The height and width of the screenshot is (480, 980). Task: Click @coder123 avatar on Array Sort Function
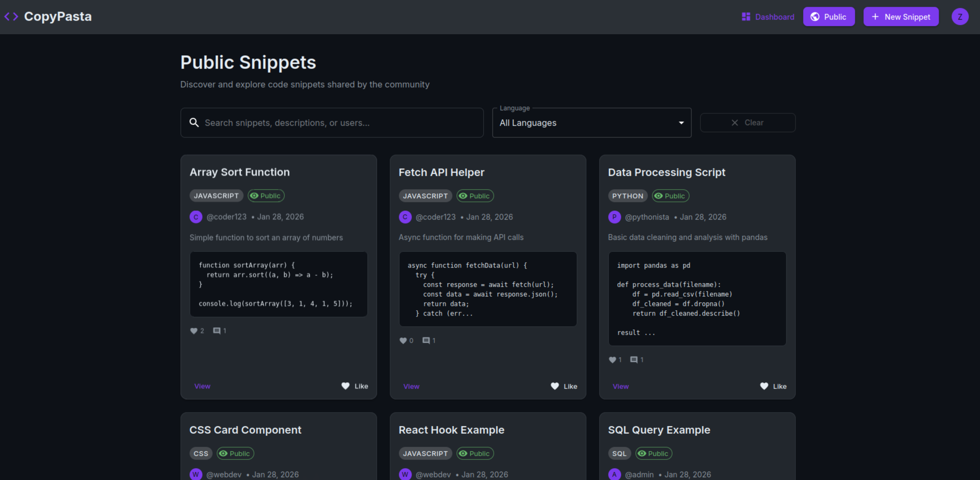point(195,217)
